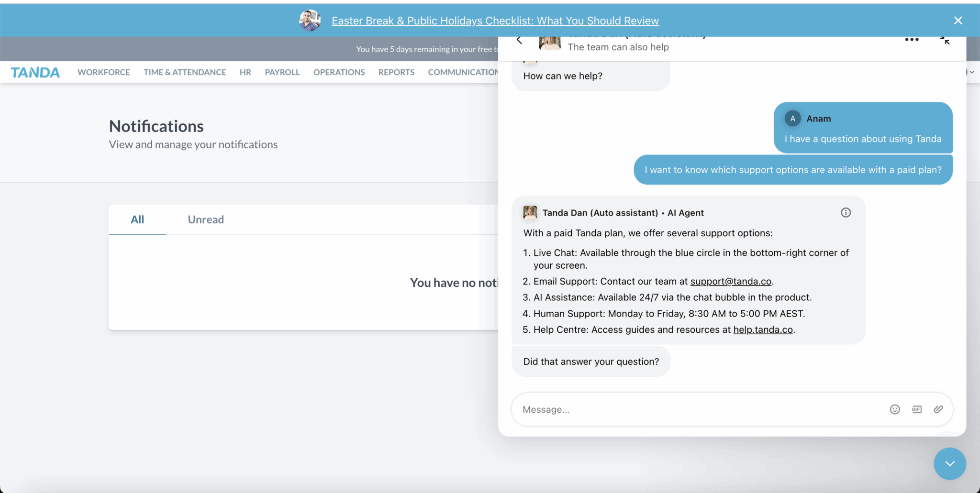Open the help.tanda.co link
Image resolution: width=980 pixels, height=493 pixels.
[x=763, y=329]
